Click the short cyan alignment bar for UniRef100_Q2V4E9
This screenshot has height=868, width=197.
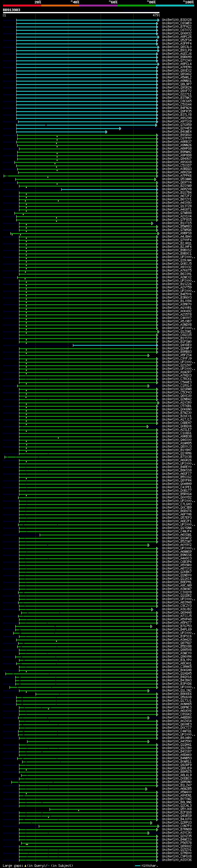coord(69,128)
